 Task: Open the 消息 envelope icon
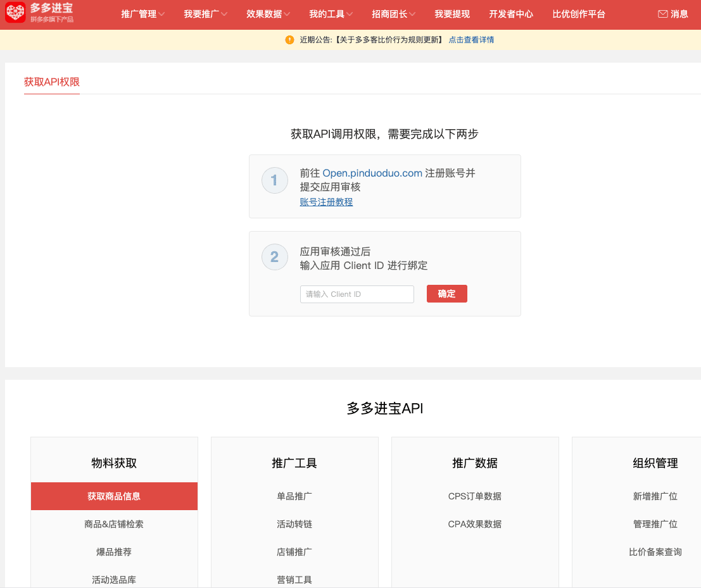tap(662, 14)
